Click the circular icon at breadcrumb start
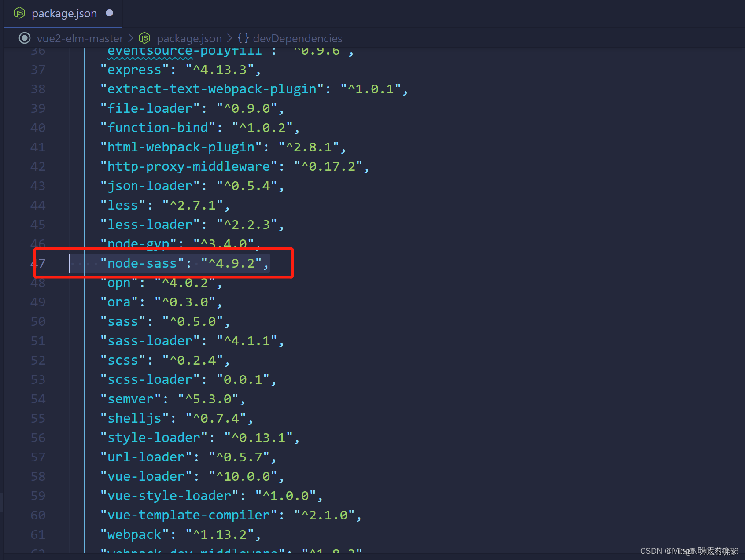 tap(24, 38)
